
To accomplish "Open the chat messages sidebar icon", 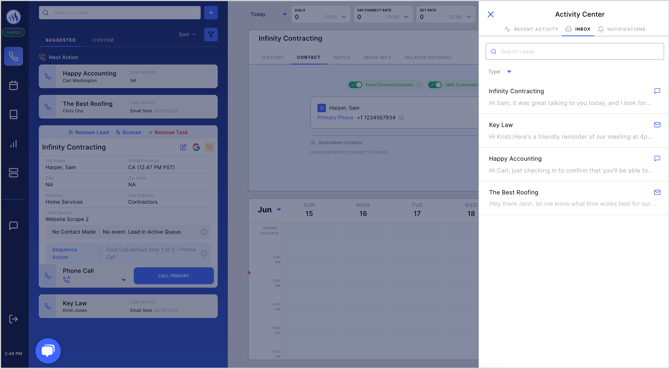I will pyautogui.click(x=13, y=225).
